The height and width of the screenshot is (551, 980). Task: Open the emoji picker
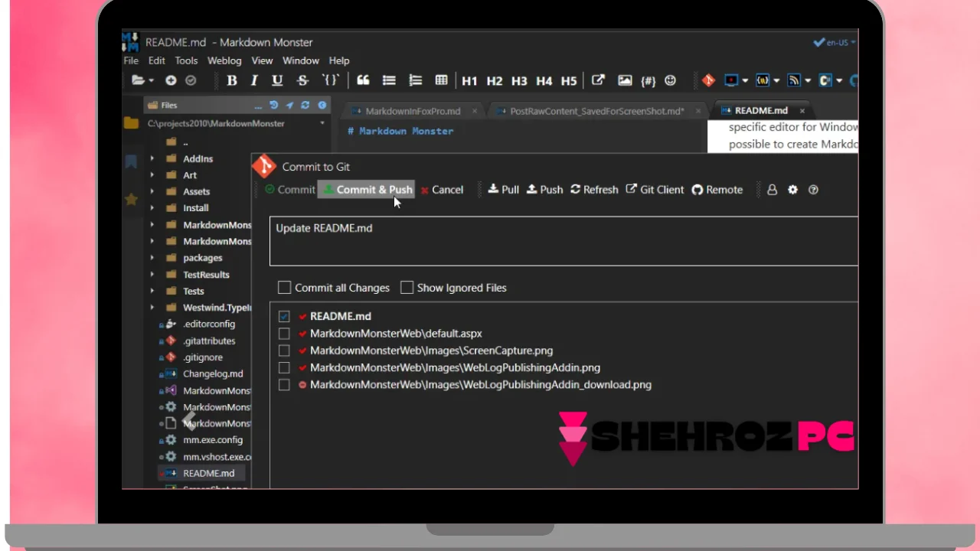click(x=670, y=80)
